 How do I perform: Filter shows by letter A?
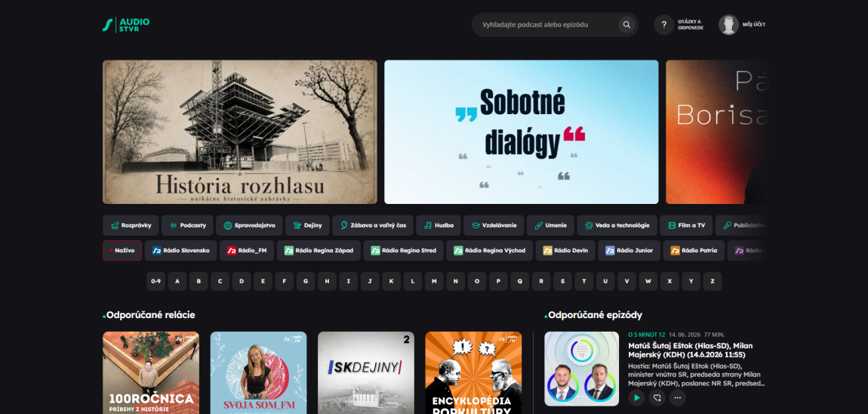coord(177,281)
